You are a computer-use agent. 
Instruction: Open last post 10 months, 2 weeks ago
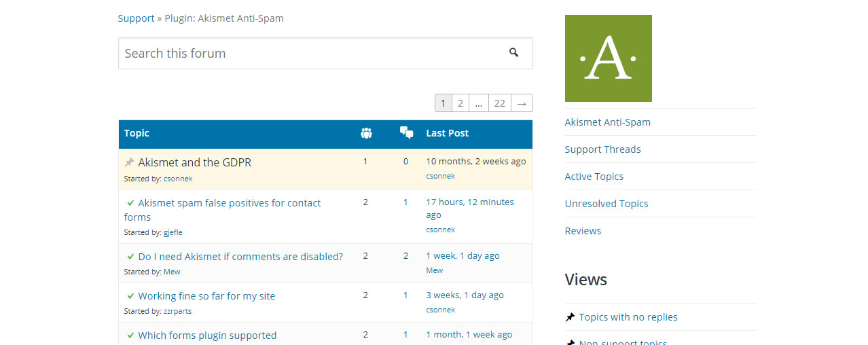[475, 161]
